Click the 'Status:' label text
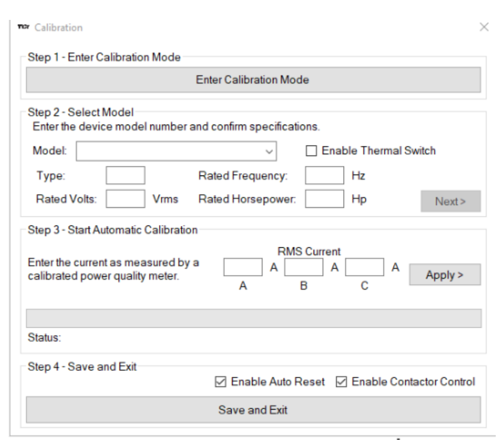The width and height of the screenshot is (503, 448). tap(44, 337)
